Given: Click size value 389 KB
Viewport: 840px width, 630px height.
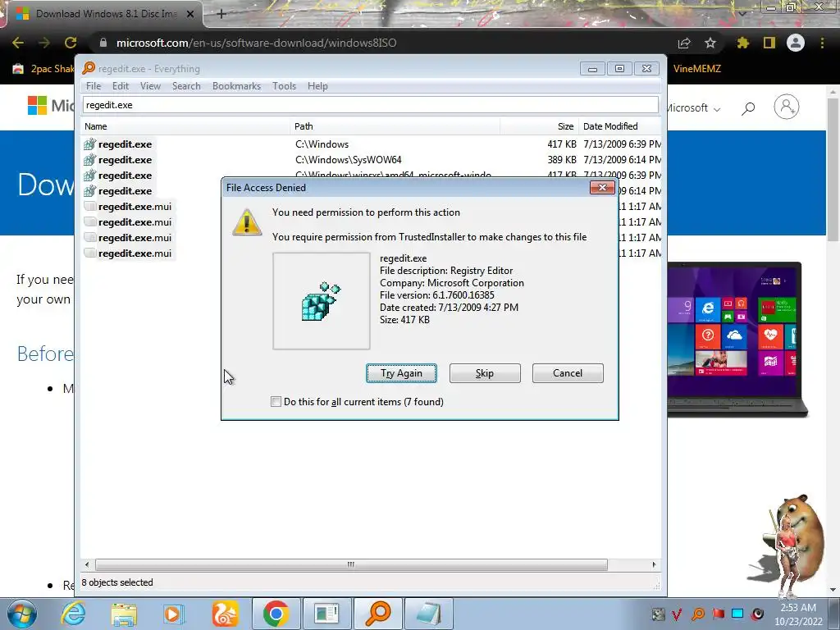Looking at the screenshot, I should point(561,160).
